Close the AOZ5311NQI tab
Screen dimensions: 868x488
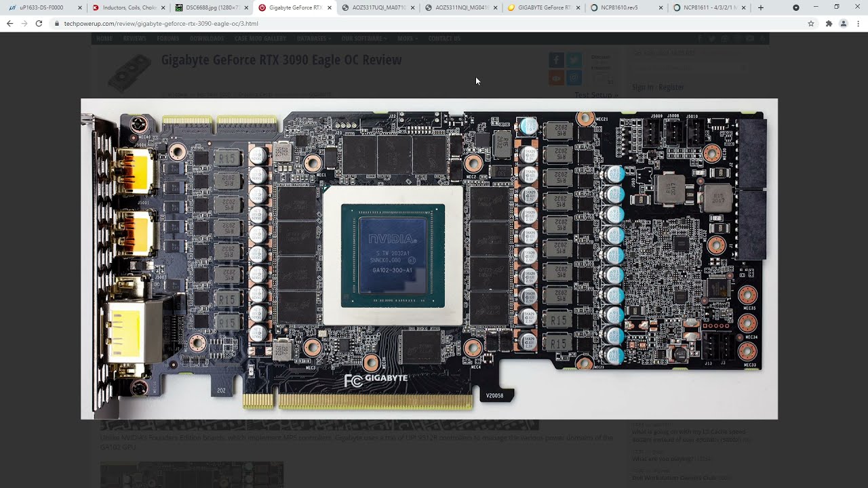click(495, 7)
